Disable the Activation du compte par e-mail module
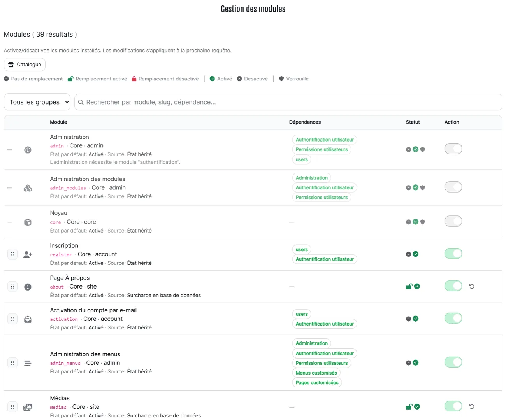The height and width of the screenshot is (420, 506). [453, 318]
